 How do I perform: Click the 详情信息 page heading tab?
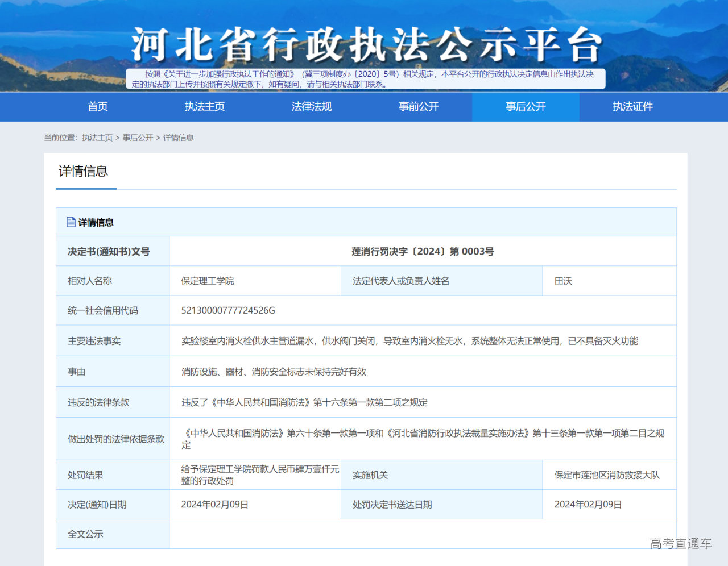click(x=84, y=172)
